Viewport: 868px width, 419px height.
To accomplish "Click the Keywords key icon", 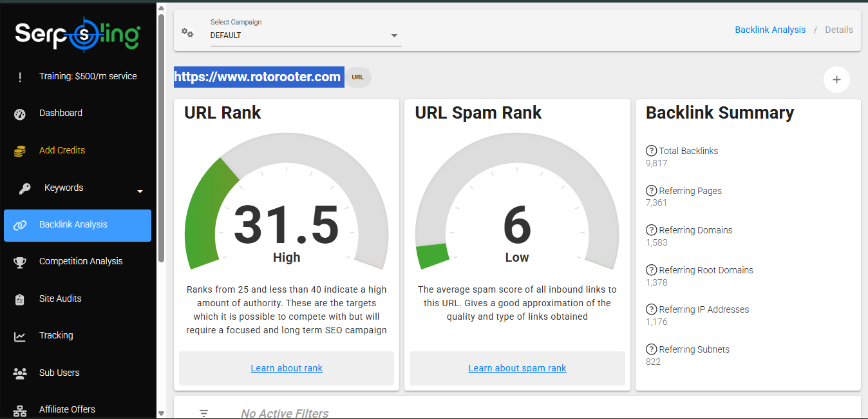I will (x=24, y=189).
